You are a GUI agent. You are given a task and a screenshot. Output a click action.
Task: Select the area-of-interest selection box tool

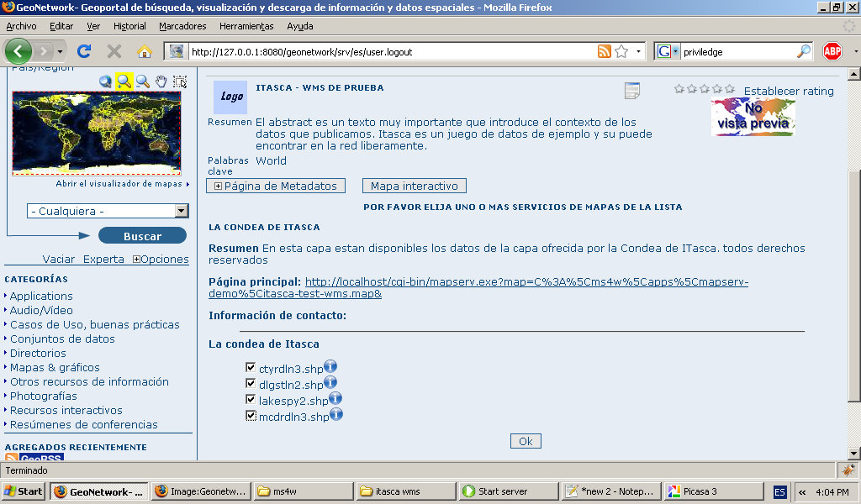180,81
